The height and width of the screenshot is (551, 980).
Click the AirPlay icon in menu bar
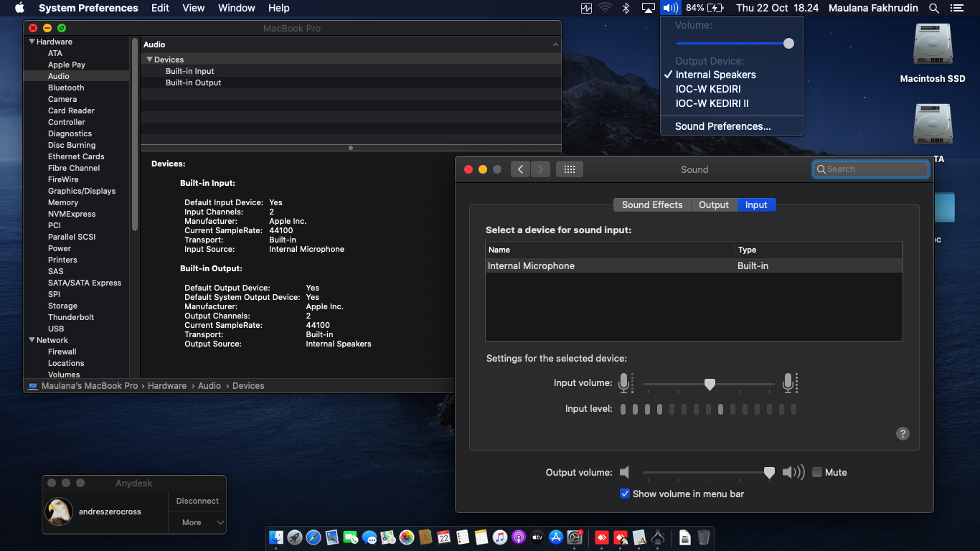[649, 8]
